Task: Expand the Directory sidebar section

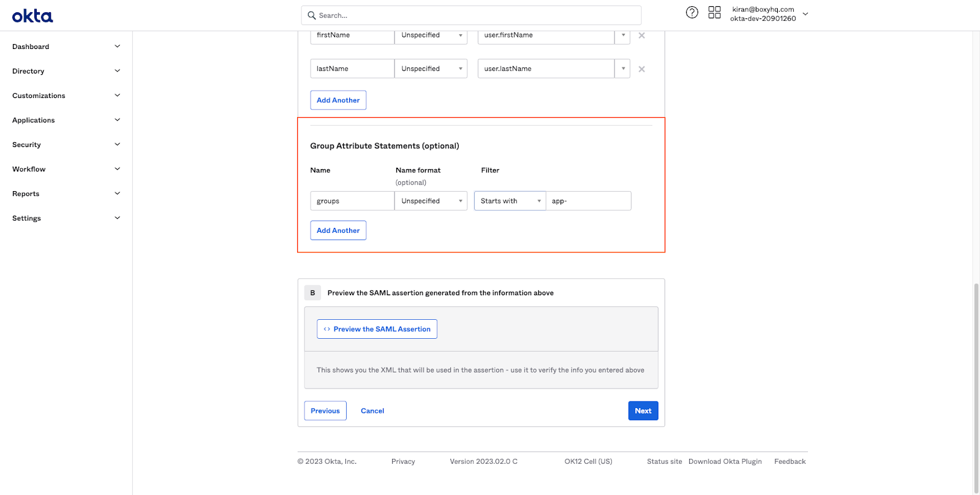Action: (118, 71)
